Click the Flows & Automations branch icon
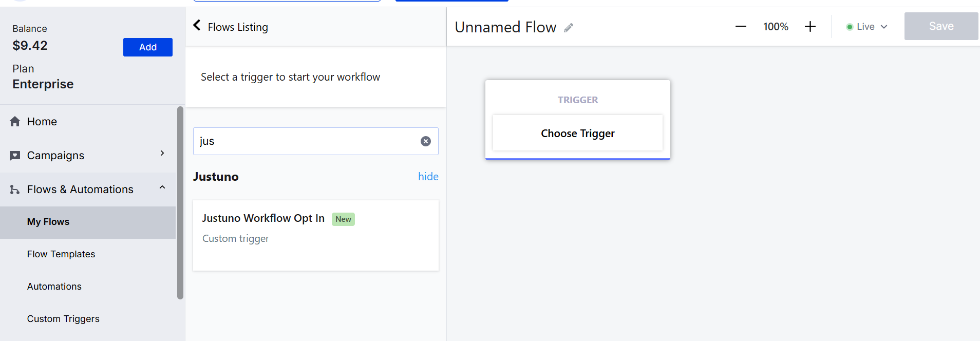980x341 pixels. 15,190
